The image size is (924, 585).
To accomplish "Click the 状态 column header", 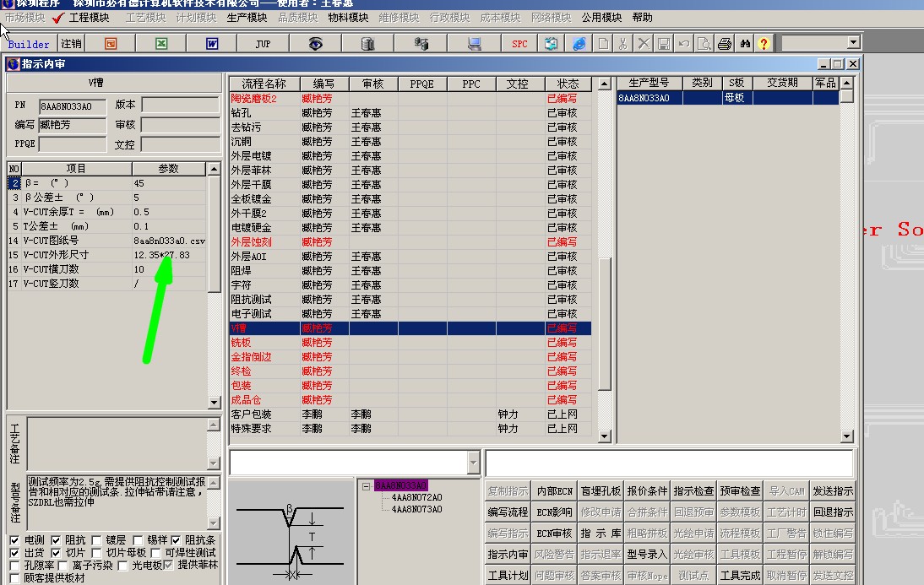I will [568, 84].
